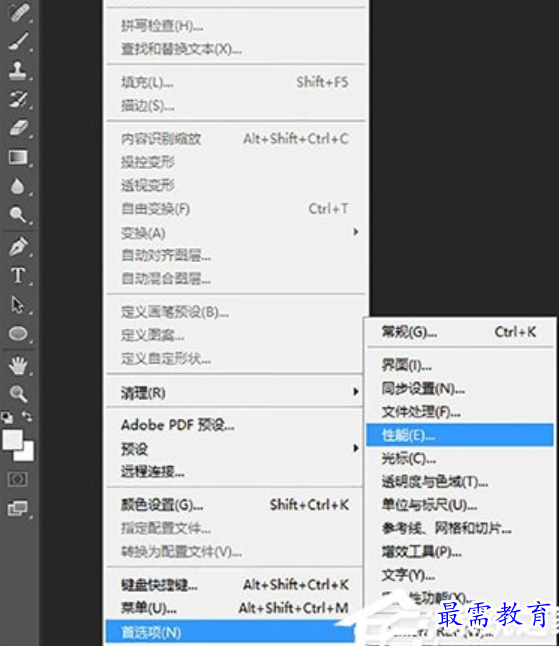Image resolution: width=559 pixels, height=646 pixels.
Task: Expand the 清理(R) submenu arrow
Action: (356, 391)
